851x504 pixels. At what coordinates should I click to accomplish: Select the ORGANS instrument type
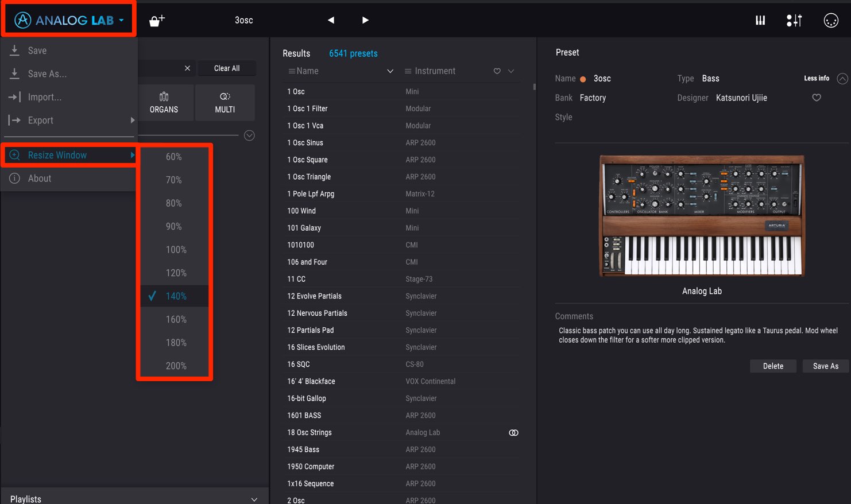164,103
